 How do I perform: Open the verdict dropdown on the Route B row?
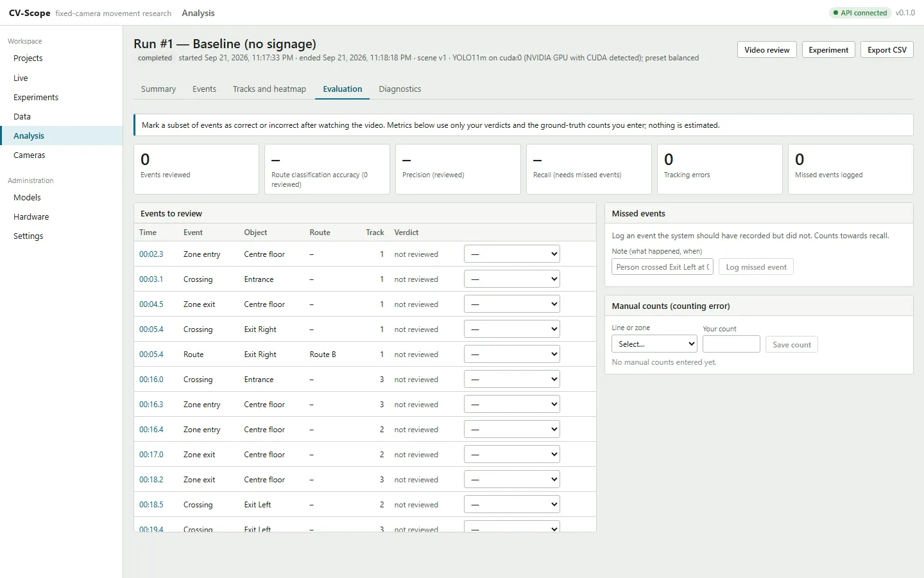[x=512, y=354]
